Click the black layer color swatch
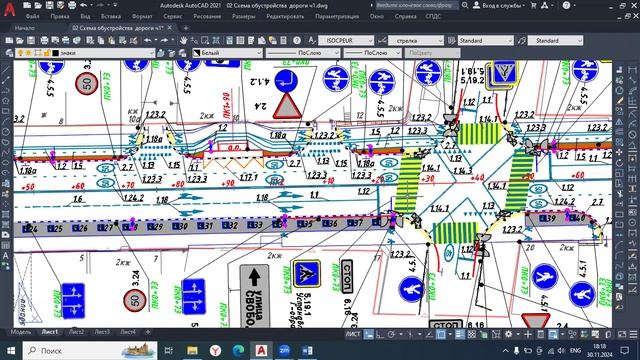Screen dimensions: 640x360 pos(56,53)
